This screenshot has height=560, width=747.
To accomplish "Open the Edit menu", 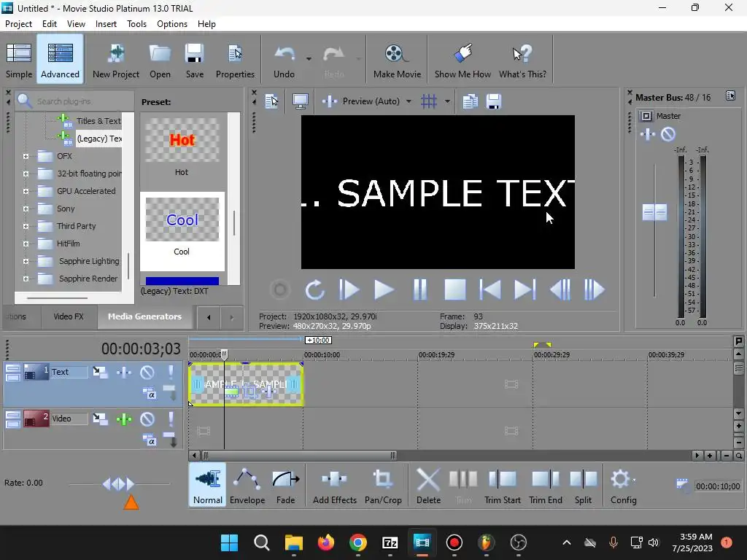I will coord(50,24).
